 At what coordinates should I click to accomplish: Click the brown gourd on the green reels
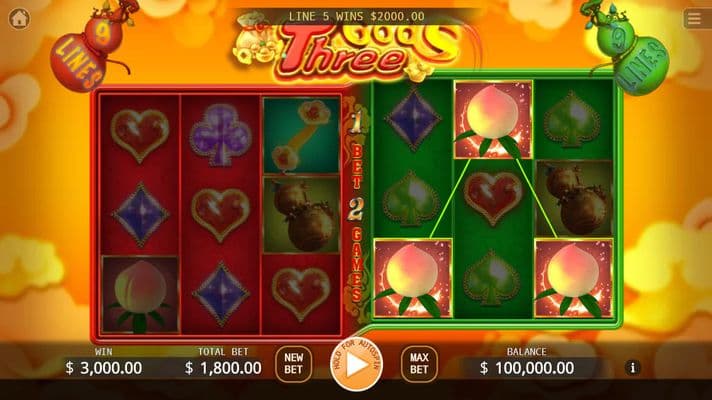click(574, 198)
